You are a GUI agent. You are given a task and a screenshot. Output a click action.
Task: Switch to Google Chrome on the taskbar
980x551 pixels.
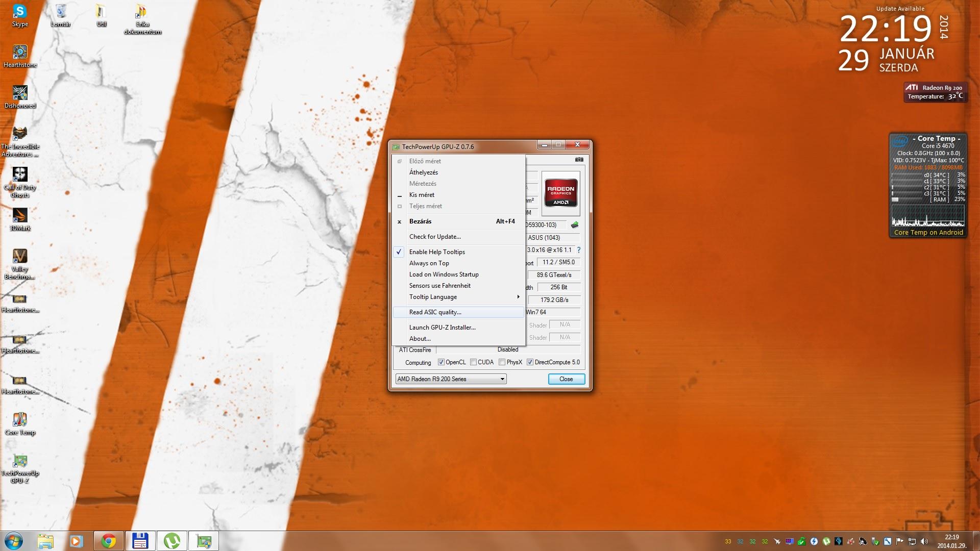click(108, 541)
